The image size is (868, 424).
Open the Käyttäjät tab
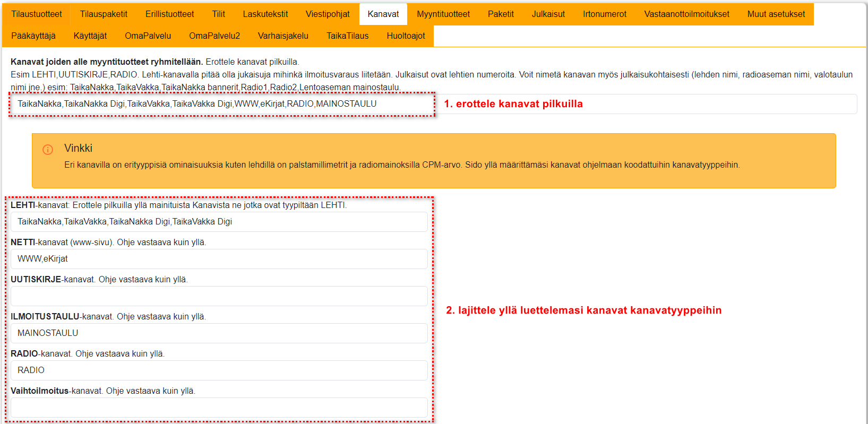click(90, 36)
